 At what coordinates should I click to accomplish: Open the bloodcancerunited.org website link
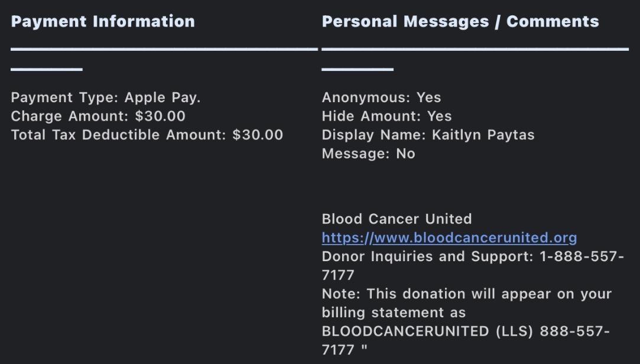[449, 238]
